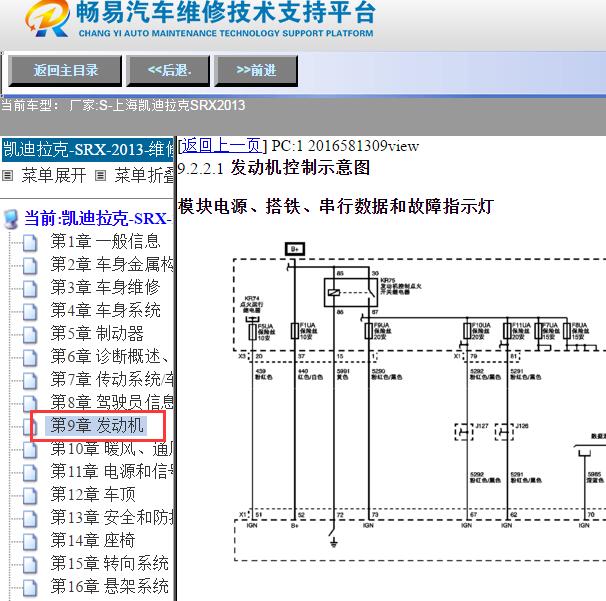Open 第2章 车身金属 chapter
Viewport: 606px width, 601px height.
pos(112,264)
